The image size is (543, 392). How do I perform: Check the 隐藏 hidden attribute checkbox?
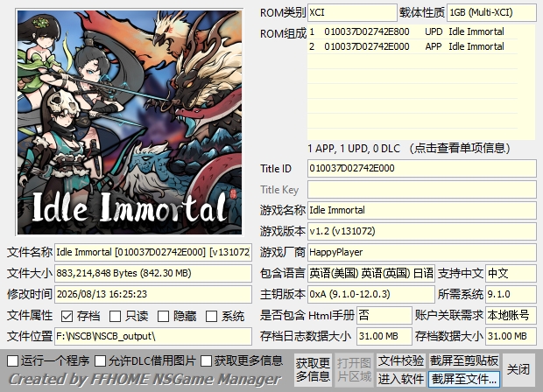click(163, 316)
